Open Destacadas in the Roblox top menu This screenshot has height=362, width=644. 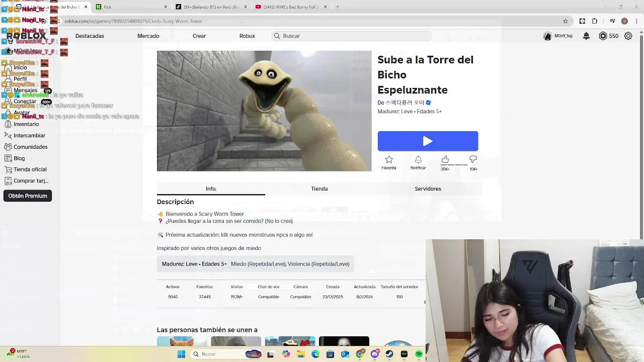pos(90,36)
